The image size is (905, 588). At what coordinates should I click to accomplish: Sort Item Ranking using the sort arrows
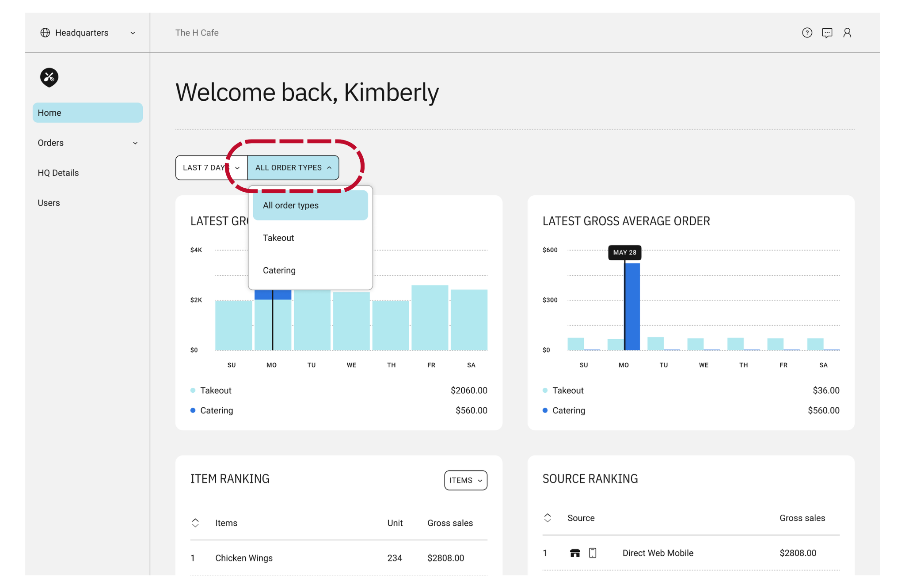(195, 523)
